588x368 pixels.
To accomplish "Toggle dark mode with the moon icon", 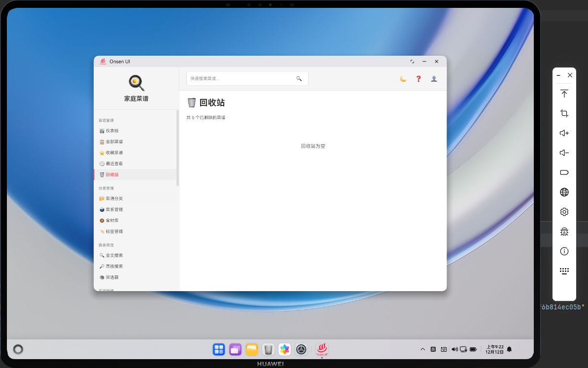I will click(x=403, y=79).
